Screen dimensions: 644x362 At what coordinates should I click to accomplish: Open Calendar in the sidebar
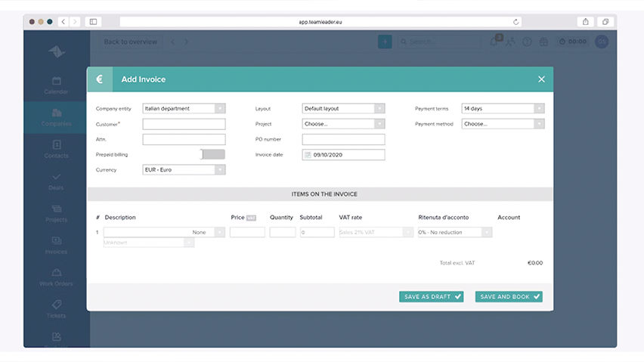point(56,85)
